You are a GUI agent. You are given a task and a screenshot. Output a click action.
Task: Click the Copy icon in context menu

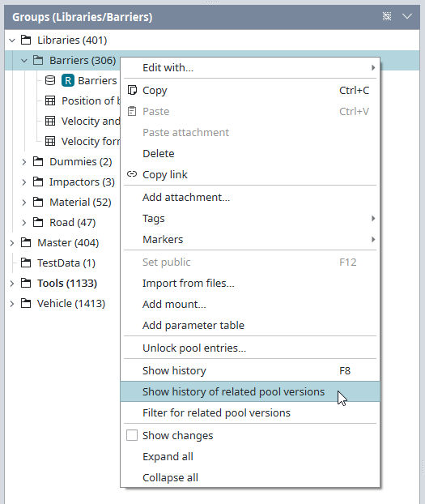tap(132, 90)
